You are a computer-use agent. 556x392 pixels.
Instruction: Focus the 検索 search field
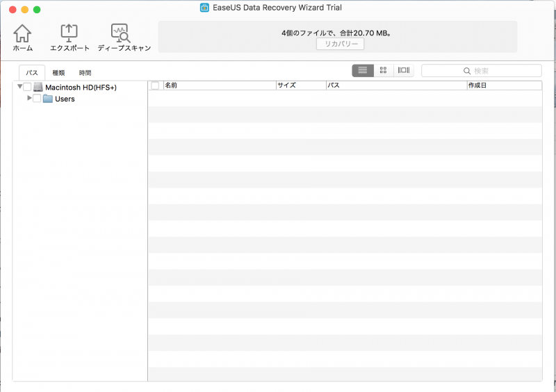(482, 71)
